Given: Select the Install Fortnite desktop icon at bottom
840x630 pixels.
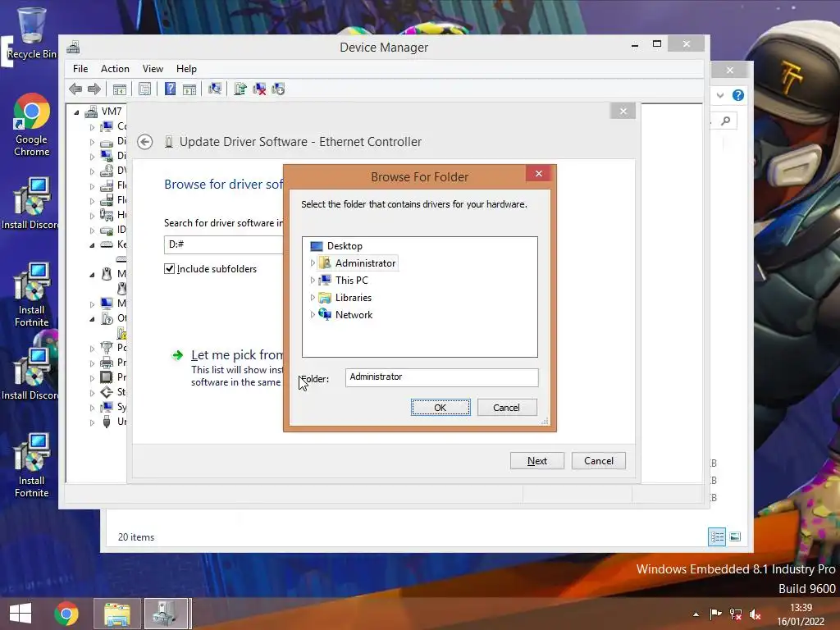Looking at the screenshot, I should pyautogui.click(x=32, y=466).
